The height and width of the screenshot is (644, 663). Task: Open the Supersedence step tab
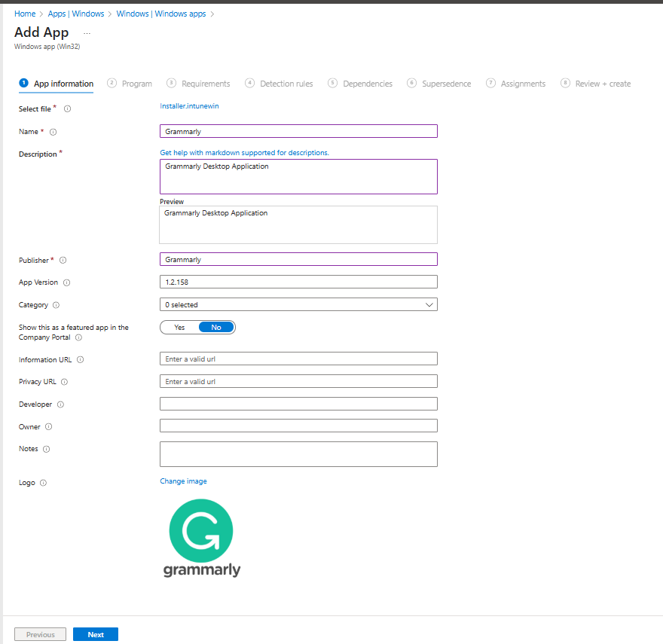coord(439,84)
